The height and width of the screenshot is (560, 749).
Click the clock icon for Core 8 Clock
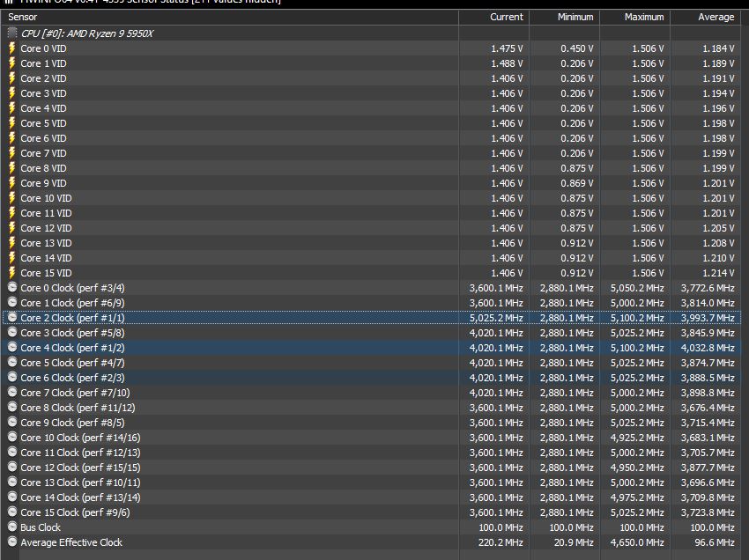12,407
